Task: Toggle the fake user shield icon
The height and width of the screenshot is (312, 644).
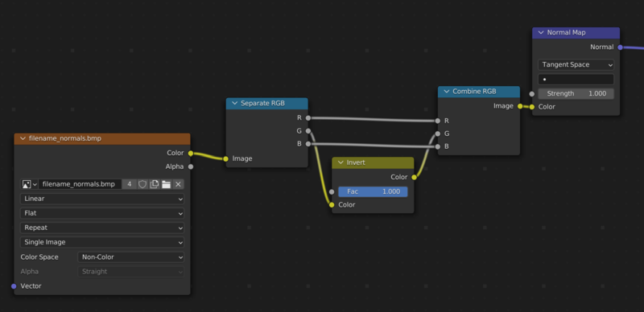Action: (x=142, y=184)
